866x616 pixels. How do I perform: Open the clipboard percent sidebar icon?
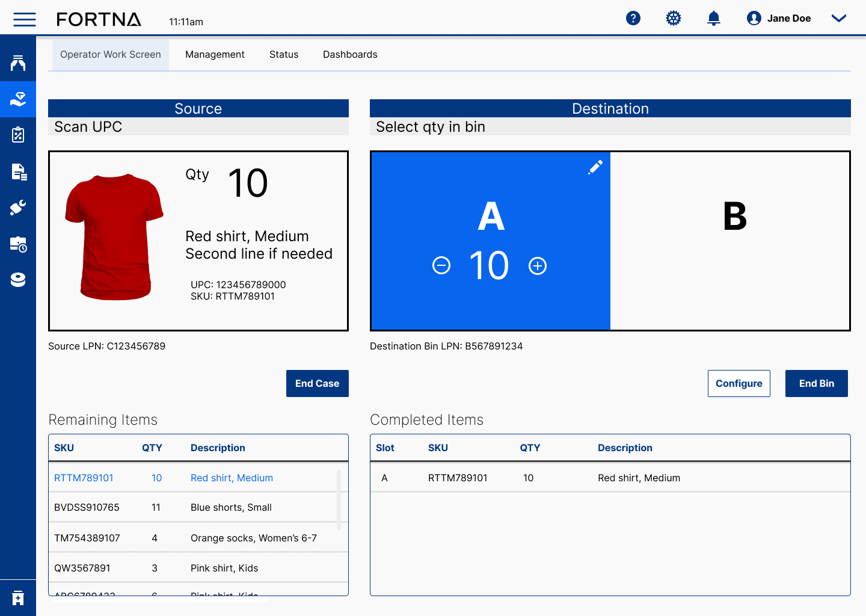(x=18, y=135)
